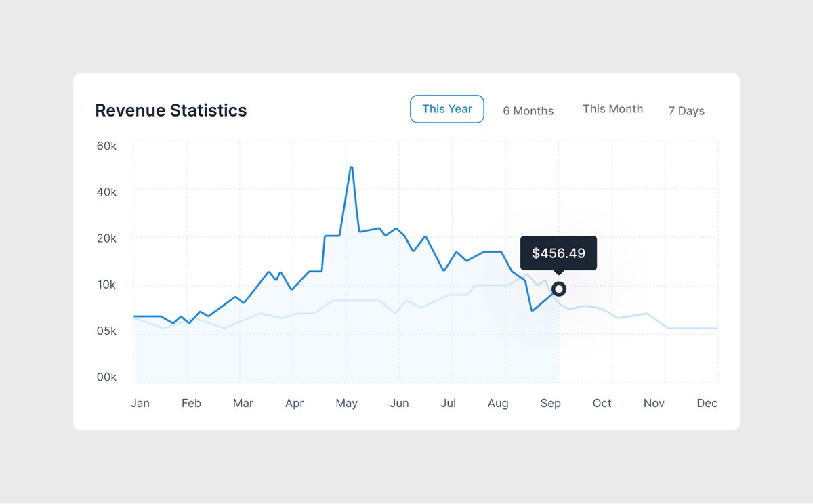Click the "Oct" month label
The height and width of the screenshot is (504, 813).
click(602, 403)
